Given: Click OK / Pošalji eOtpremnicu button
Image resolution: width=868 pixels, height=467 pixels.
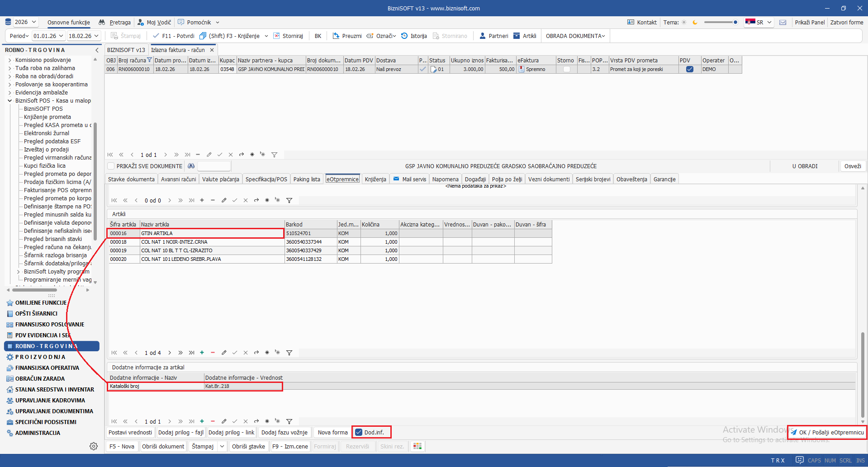Looking at the screenshot, I should coord(827,432).
